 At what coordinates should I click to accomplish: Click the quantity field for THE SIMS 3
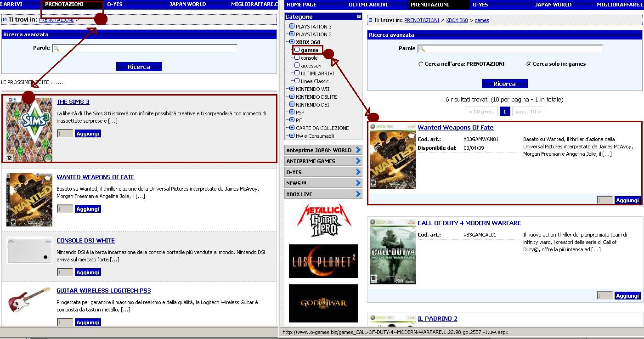point(65,134)
